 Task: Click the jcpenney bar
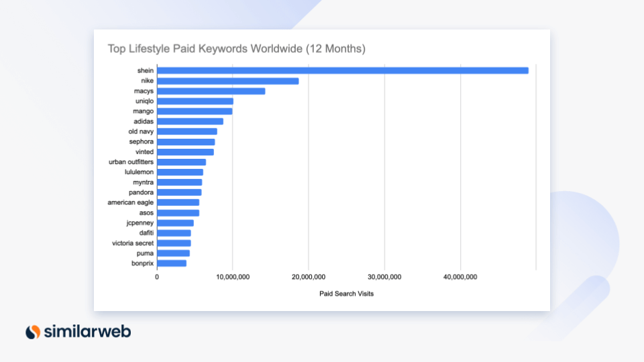click(x=175, y=223)
